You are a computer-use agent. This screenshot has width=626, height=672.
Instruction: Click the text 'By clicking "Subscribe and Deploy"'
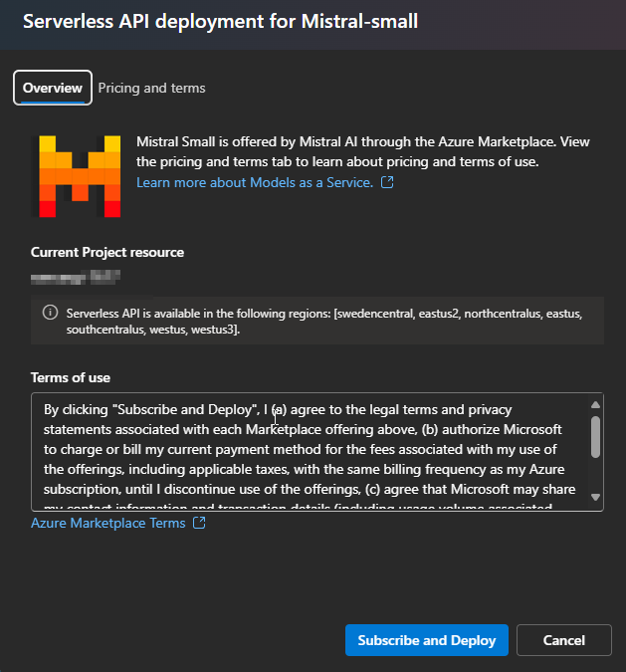click(x=150, y=410)
